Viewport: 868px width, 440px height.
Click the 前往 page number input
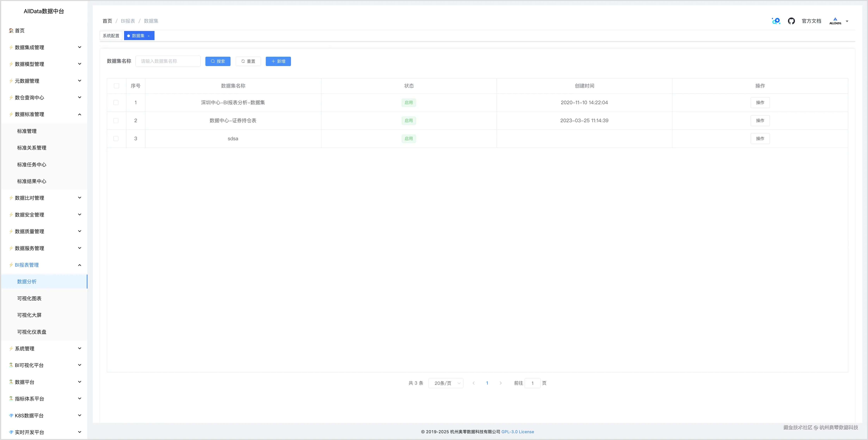532,383
